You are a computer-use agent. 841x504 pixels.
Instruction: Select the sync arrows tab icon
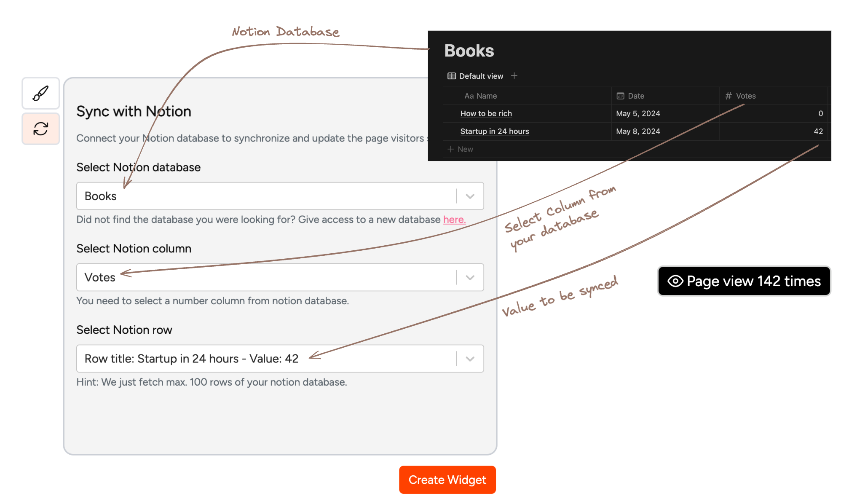[40, 129]
